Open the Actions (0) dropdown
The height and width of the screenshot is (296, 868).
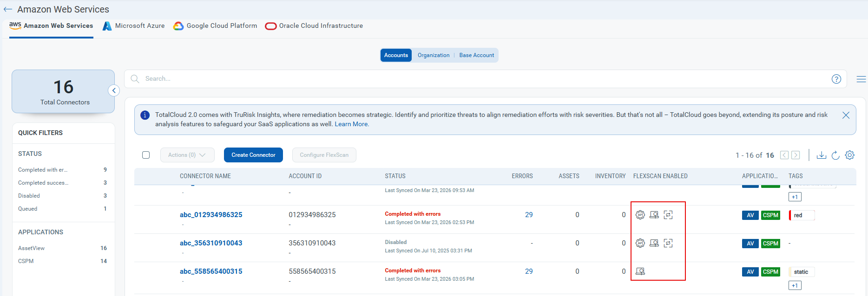pos(187,155)
